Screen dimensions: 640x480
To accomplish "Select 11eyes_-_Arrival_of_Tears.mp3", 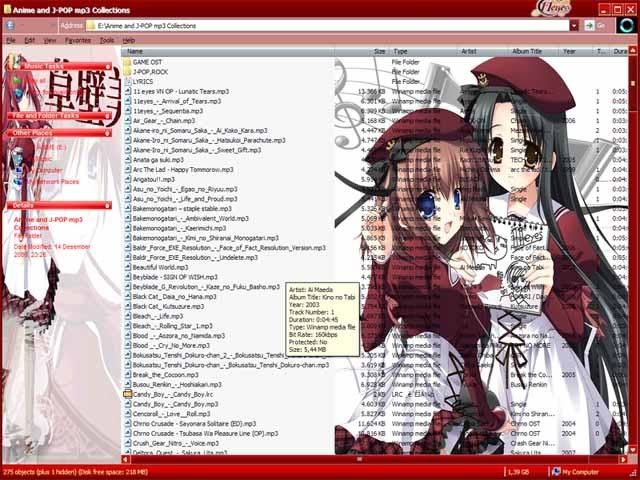I will [x=177, y=101].
